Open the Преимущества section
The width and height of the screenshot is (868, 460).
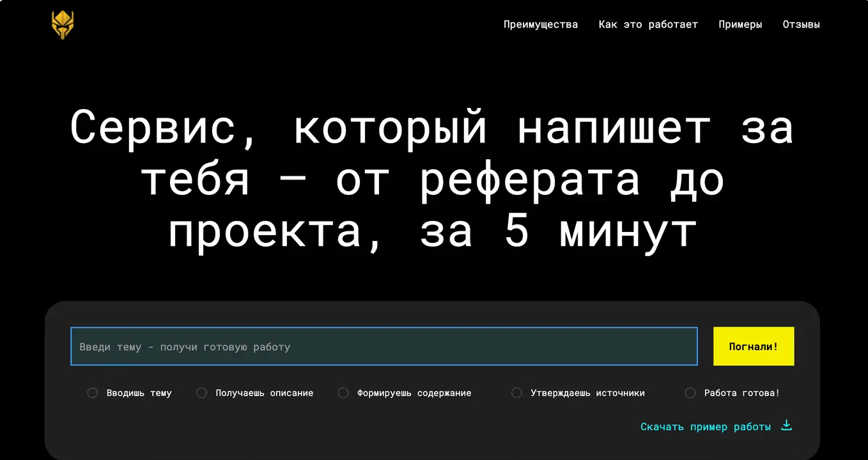pyautogui.click(x=540, y=24)
